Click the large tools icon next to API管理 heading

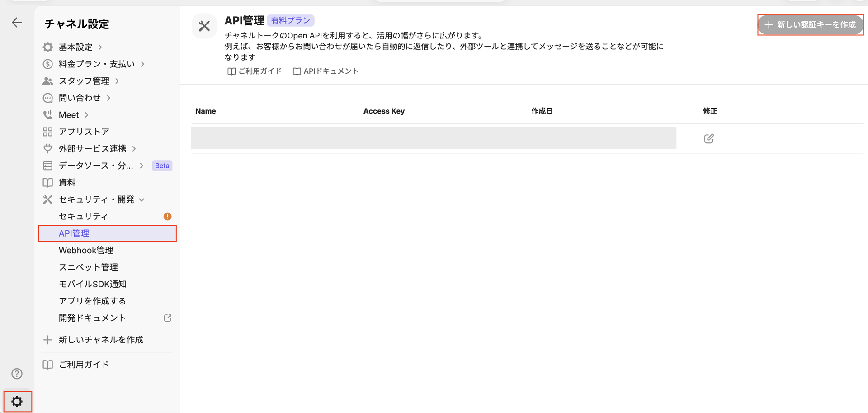(204, 26)
